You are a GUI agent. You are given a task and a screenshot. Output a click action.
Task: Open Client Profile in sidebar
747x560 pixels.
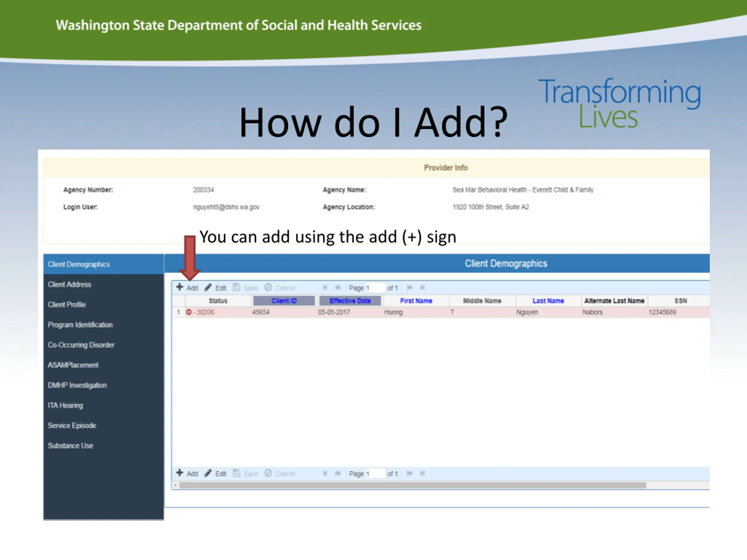pos(103,304)
